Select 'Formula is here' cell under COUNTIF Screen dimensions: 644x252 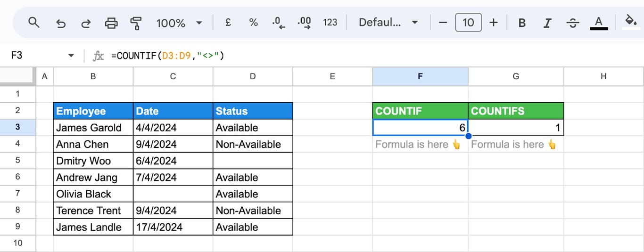click(420, 144)
